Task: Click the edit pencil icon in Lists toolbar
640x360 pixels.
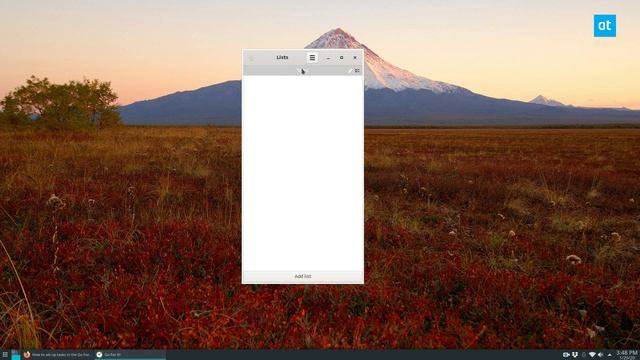Action: coord(350,71)
